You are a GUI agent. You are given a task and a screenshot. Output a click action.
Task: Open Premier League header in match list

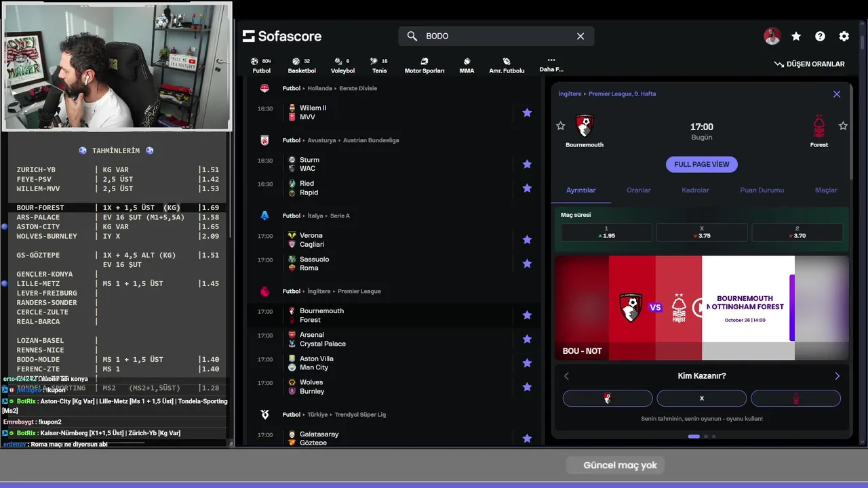coord(359,291)
